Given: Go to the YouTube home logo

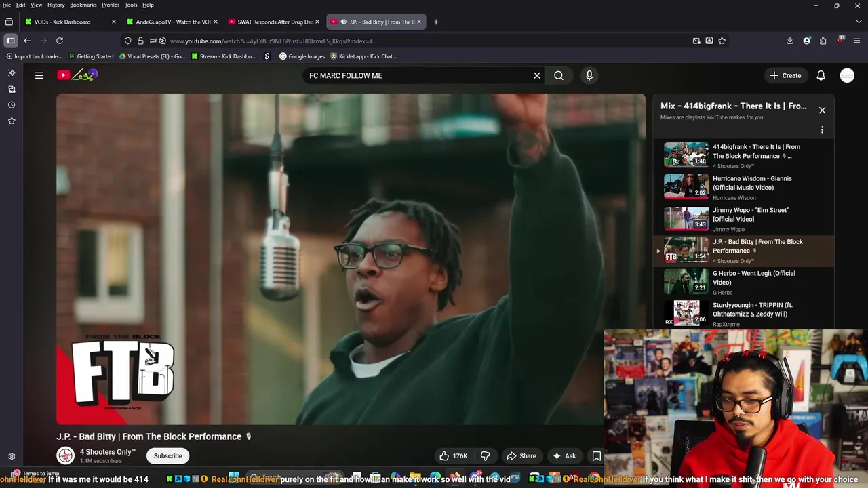Looking at the screenshot, I should (77, 75).
